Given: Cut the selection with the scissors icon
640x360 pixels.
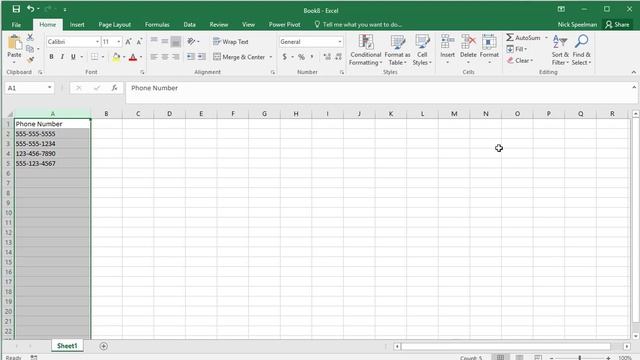Looking at the screenshot, I should coord(30,37).
